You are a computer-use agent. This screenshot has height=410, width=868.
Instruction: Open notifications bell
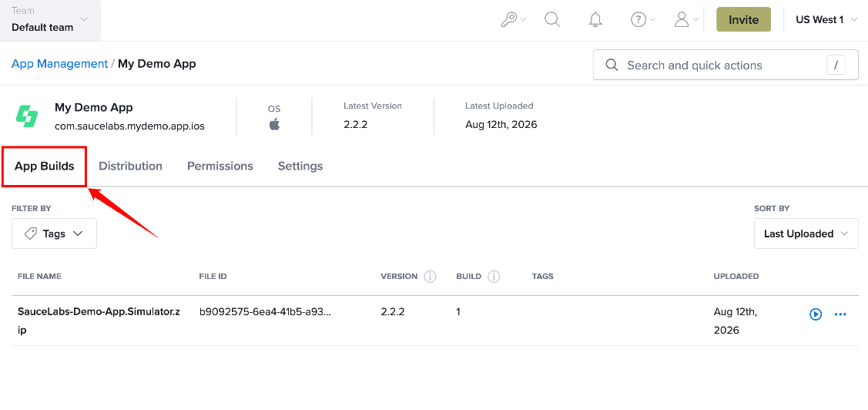[x=595, y=20]
